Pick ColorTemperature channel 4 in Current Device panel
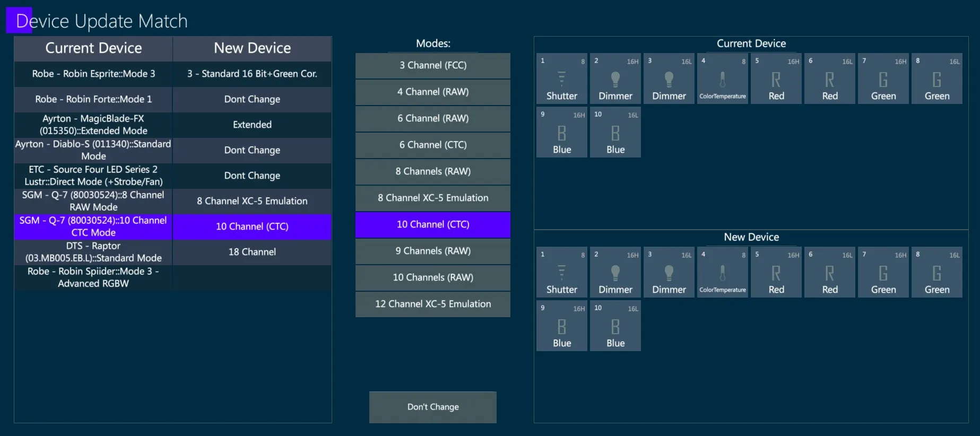The height and width of the screenshot is (436, 980). coord(723,79)
